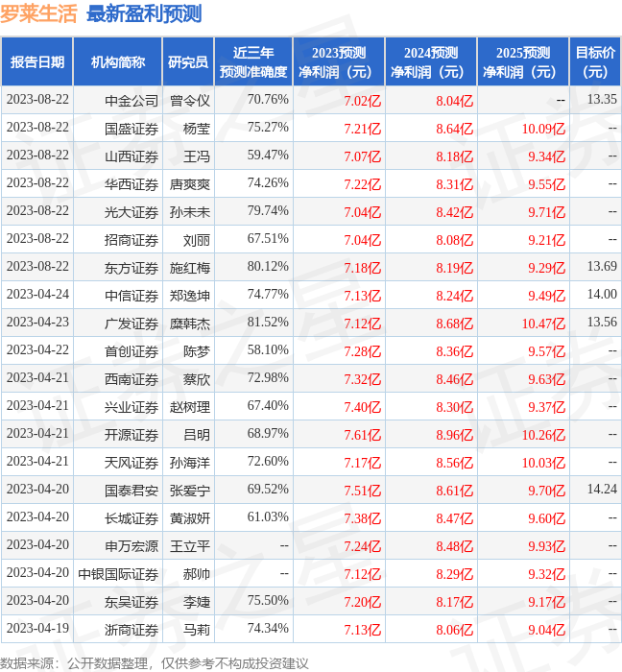Select the 2025预测净利润 column header
The height and width of the screenshot is (672, 622).
click(523, 61)
